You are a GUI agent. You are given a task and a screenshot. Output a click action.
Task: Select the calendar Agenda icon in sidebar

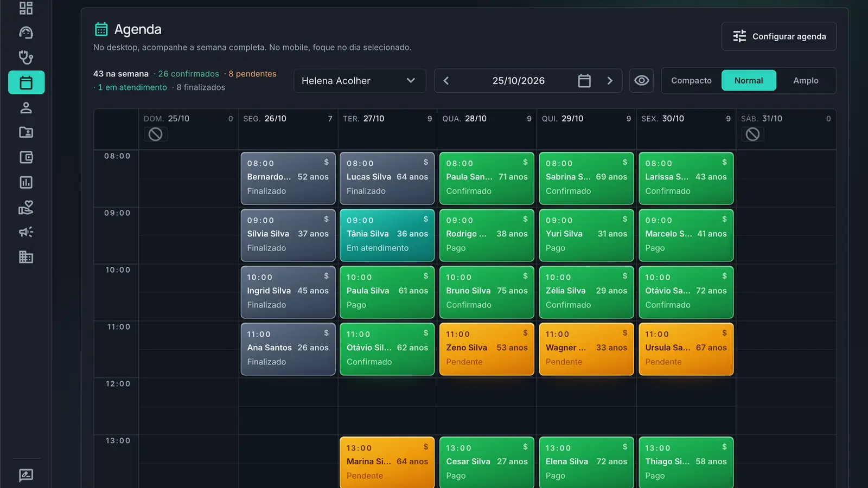click(26, 82)
